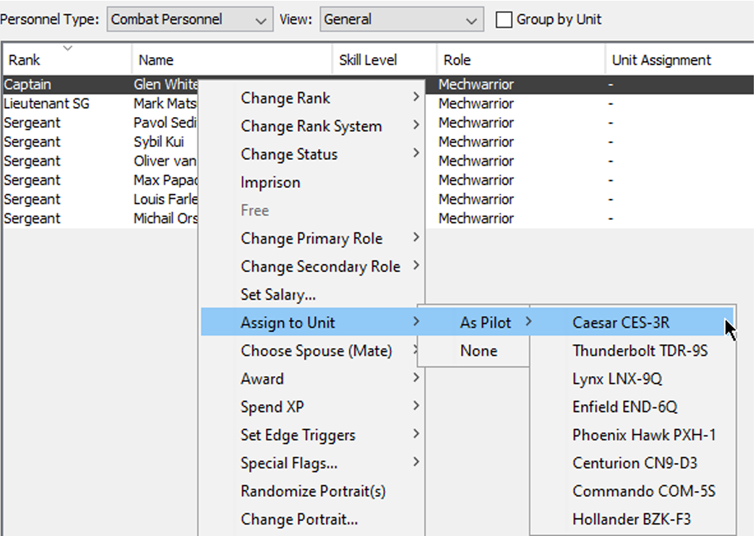Screen dimensions: 756x536
Task: Pick Phoenix Hawk PXH-1 from unit list
Action: coord(634,435)
